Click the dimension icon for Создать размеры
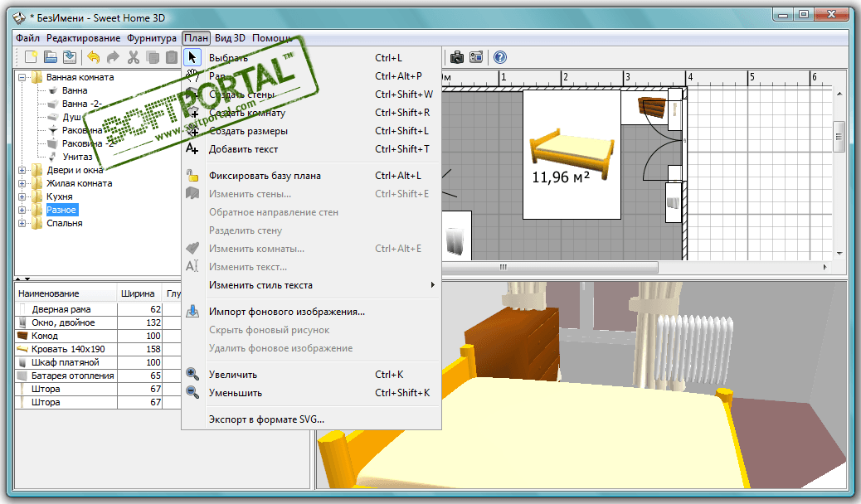Image resolution: width=861 pixels, height=504 pixels. pyautogui.click(x=192, y=131)
